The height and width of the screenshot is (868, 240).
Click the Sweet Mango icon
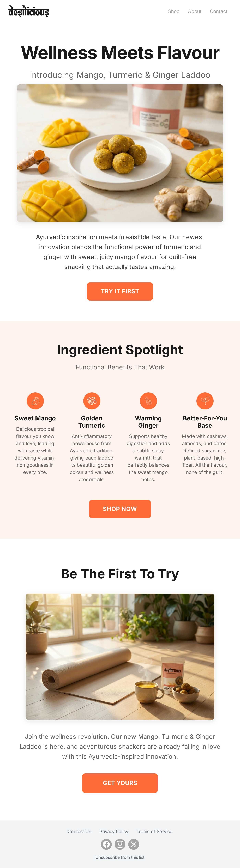click(x=35, y=401)
